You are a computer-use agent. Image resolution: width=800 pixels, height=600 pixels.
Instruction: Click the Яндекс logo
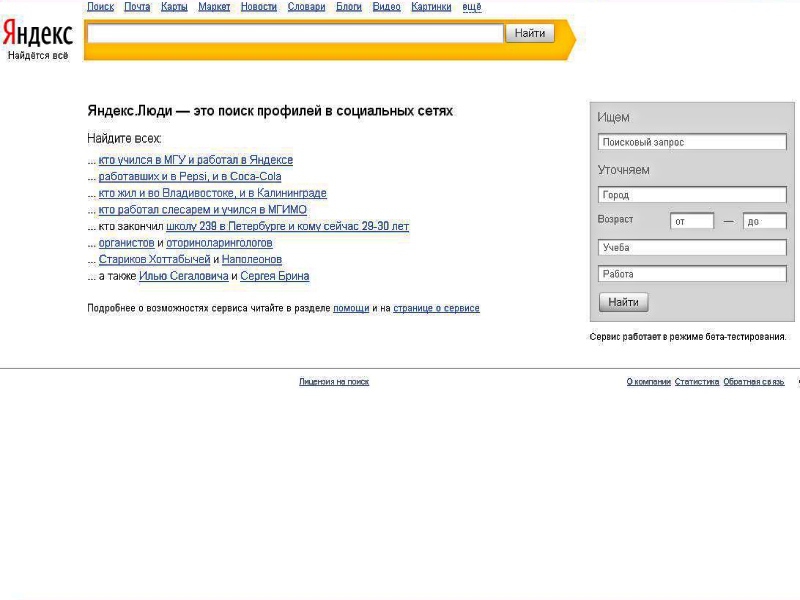pos(37,34)
